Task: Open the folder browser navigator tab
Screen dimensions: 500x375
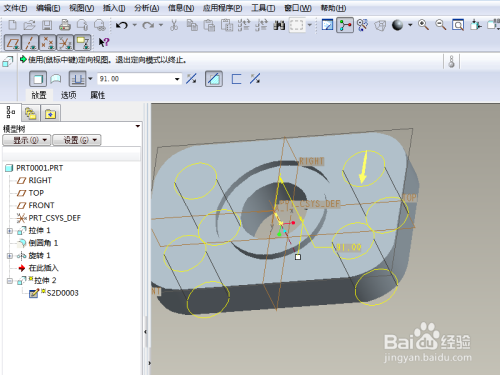Action: (31, 113)
